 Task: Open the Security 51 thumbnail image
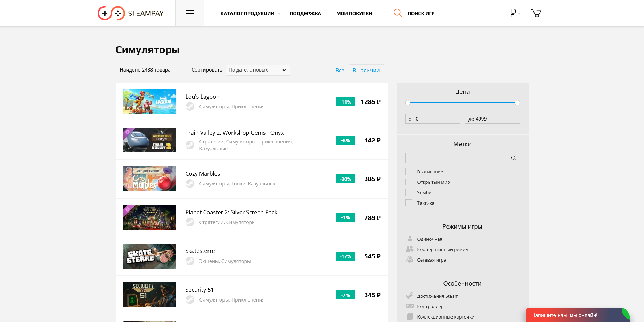150,295
